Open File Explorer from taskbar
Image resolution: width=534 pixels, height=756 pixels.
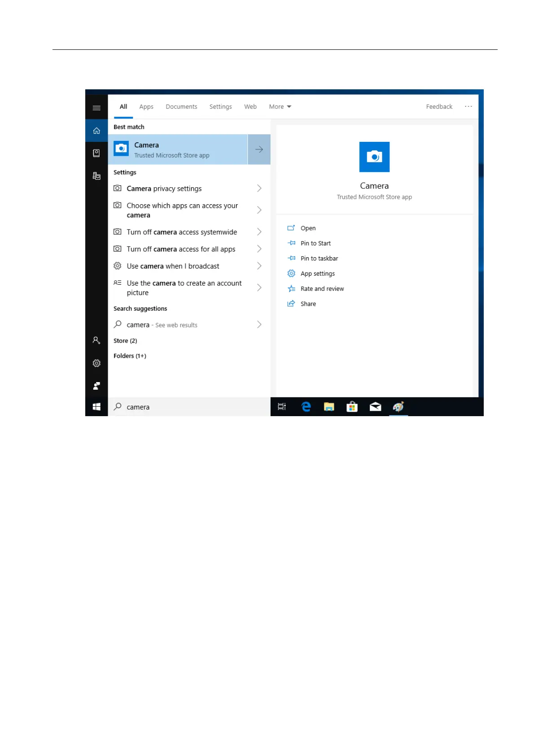pyautogui.click(x=329, y=407)
